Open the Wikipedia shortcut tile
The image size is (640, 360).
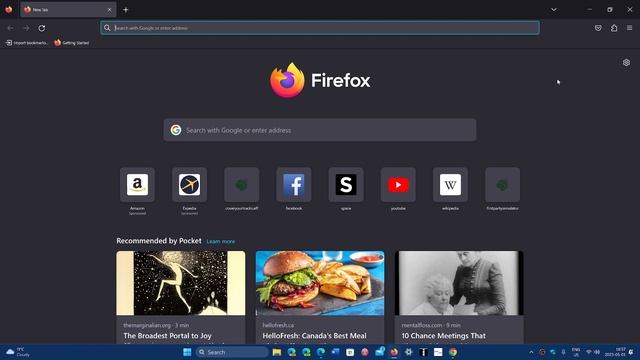(x=451, y=184)
